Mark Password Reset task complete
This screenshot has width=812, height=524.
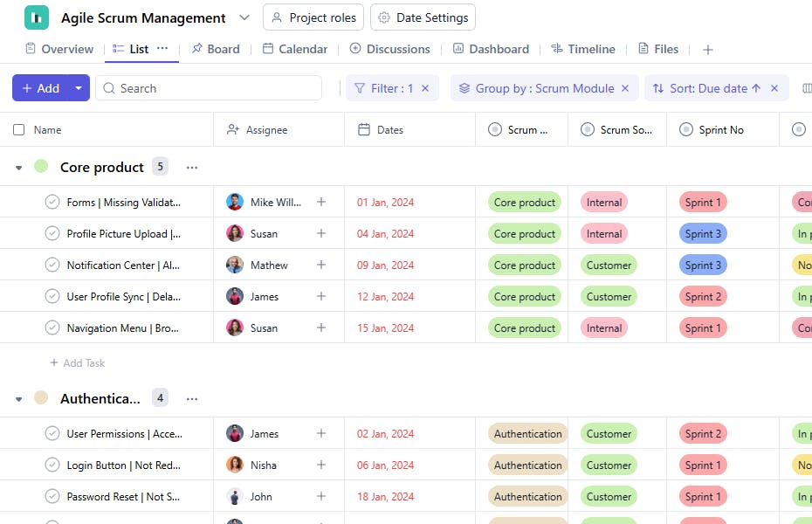(52, 497)
